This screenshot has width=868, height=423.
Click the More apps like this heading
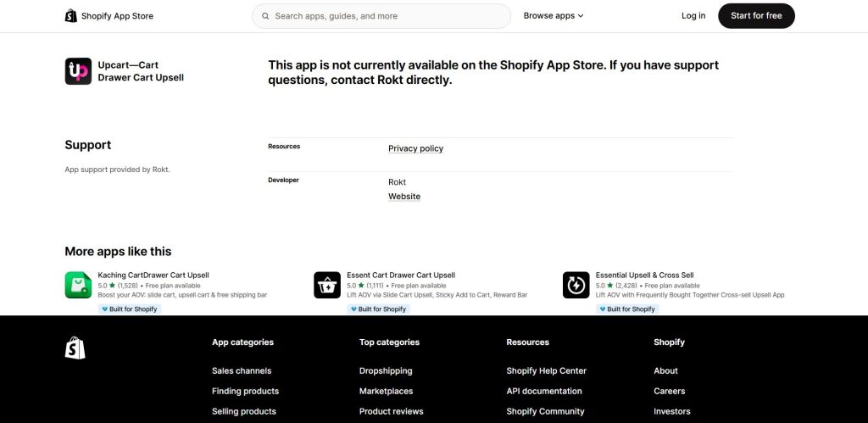pyautogui.click(x=118, y=251)
